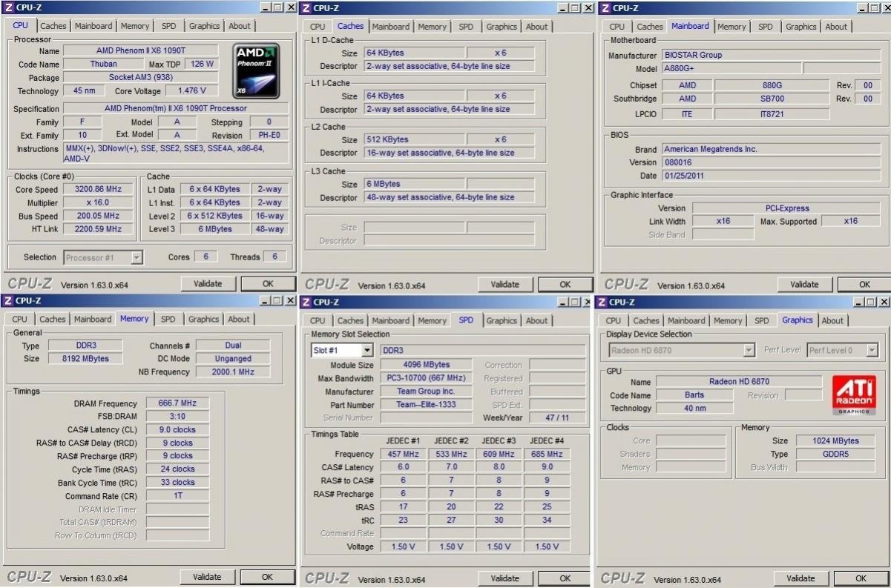Click the CPU-Z title icon in the Graphics window
The image size is (891, 588).
[x=602, y=301]
